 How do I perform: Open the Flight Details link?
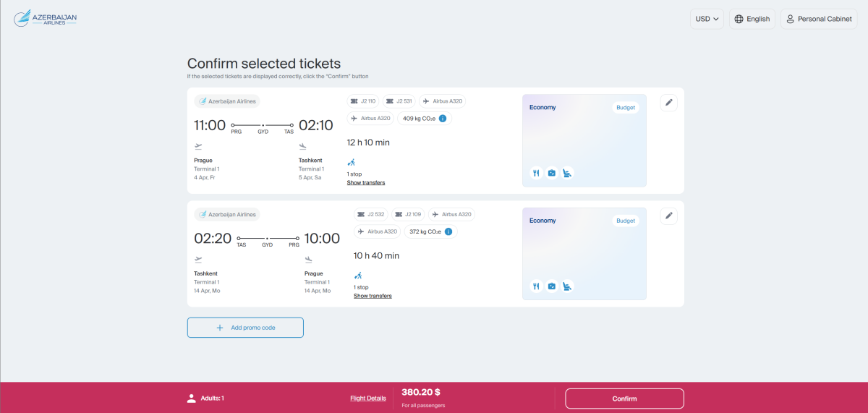click(367, 398)
